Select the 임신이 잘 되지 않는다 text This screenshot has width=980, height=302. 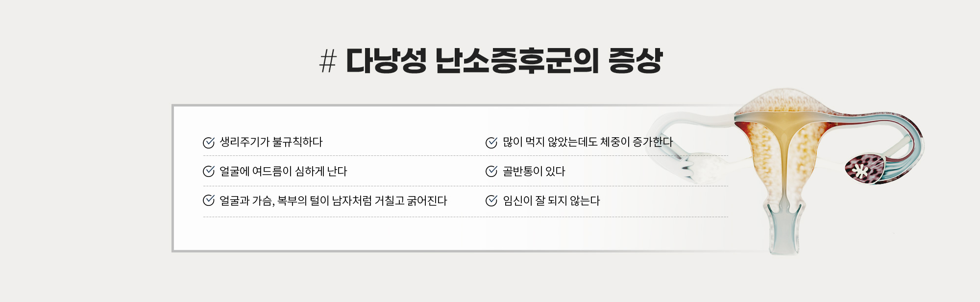(x=551, y=201)
